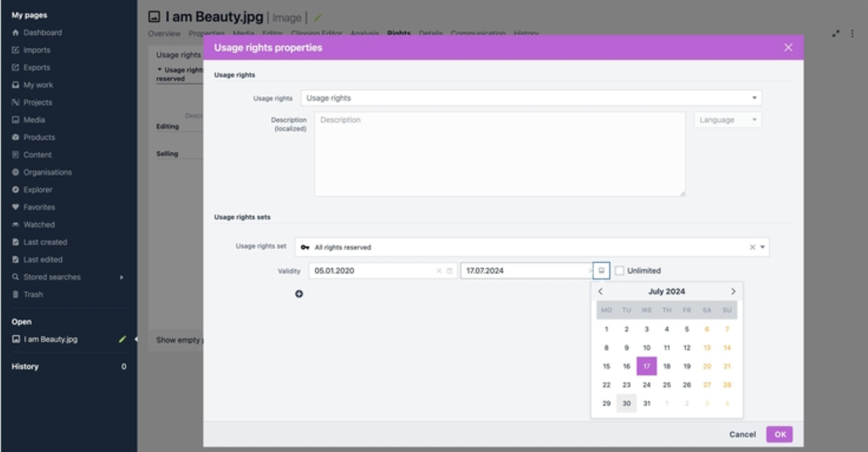Screen dimensions: 868x452
Task: Open end date calendar picker icon
Action: (601, 270)
